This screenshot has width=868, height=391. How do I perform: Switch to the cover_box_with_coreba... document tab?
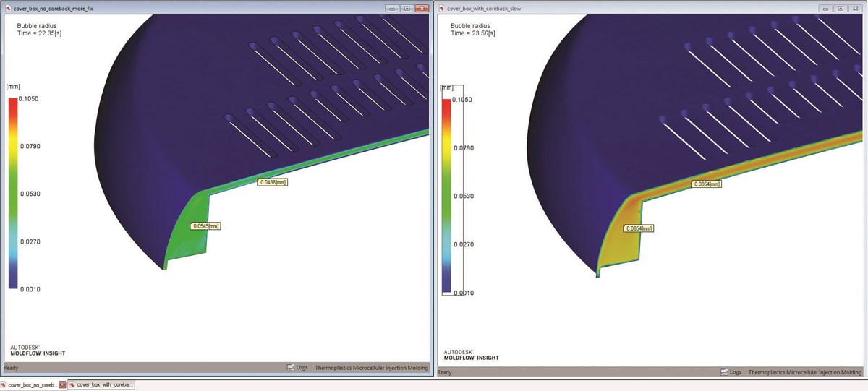(101, 385)
